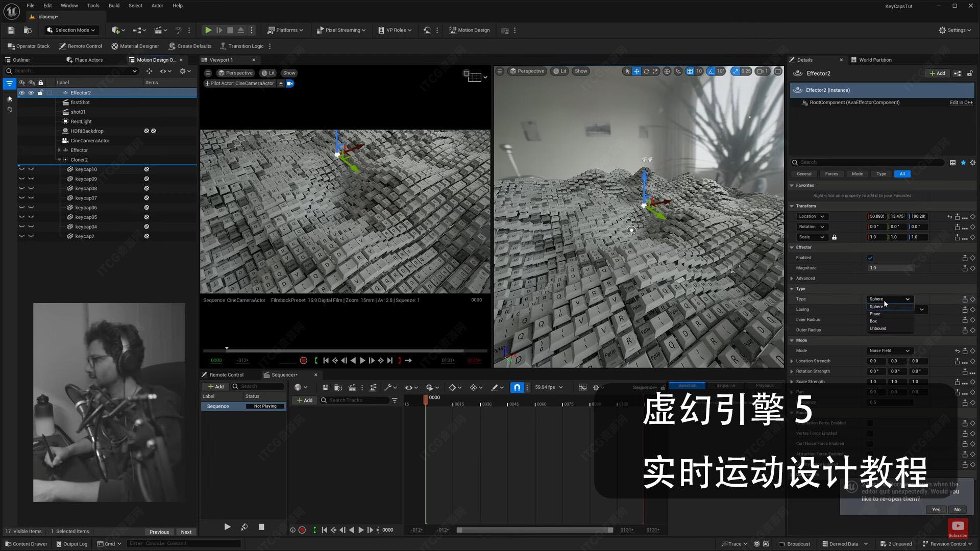Click the Remote Control panel play button

[227, 527]
